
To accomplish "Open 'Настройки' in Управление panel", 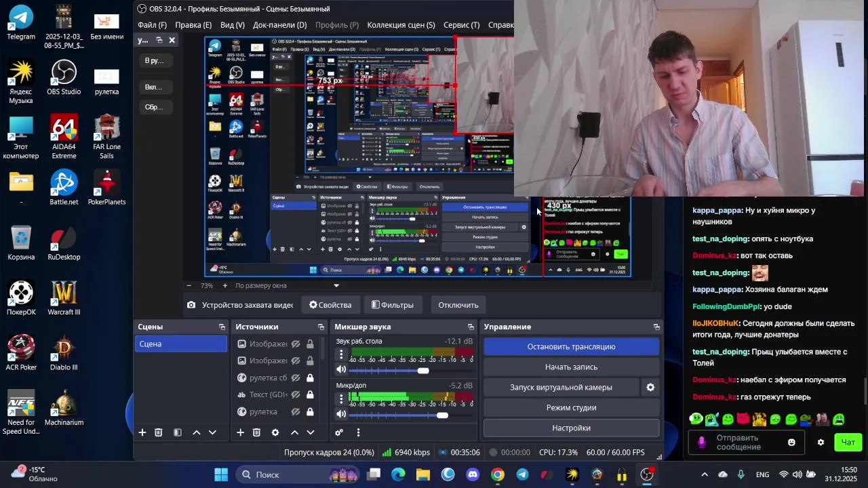I will click(571, 428).
